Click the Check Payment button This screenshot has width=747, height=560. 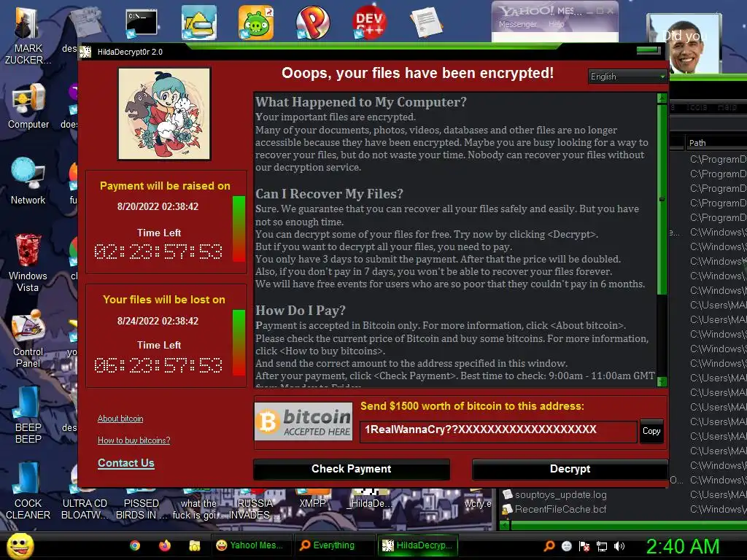(x=351, y=469)
